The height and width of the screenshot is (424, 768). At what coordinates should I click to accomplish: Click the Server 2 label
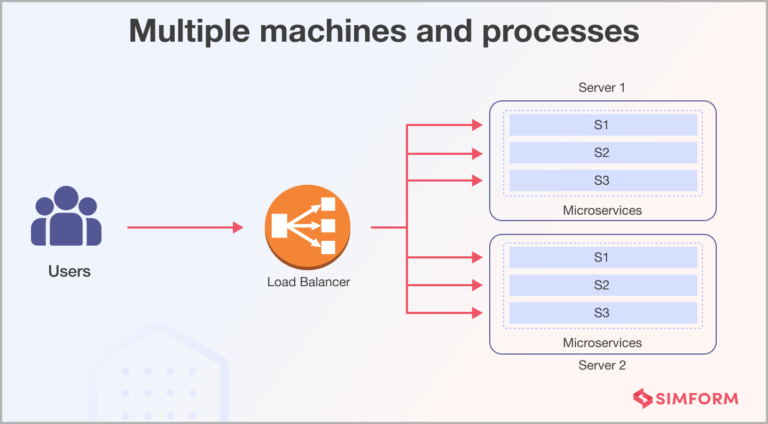(602, 365)
